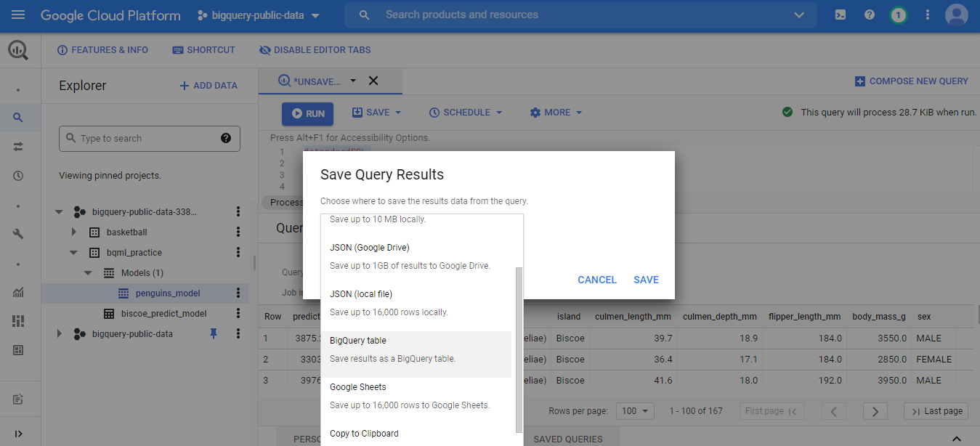This screenshot has width=980, height=446.
Task: Switch to SAVED QUERIES tab
Action: point(568,439)
